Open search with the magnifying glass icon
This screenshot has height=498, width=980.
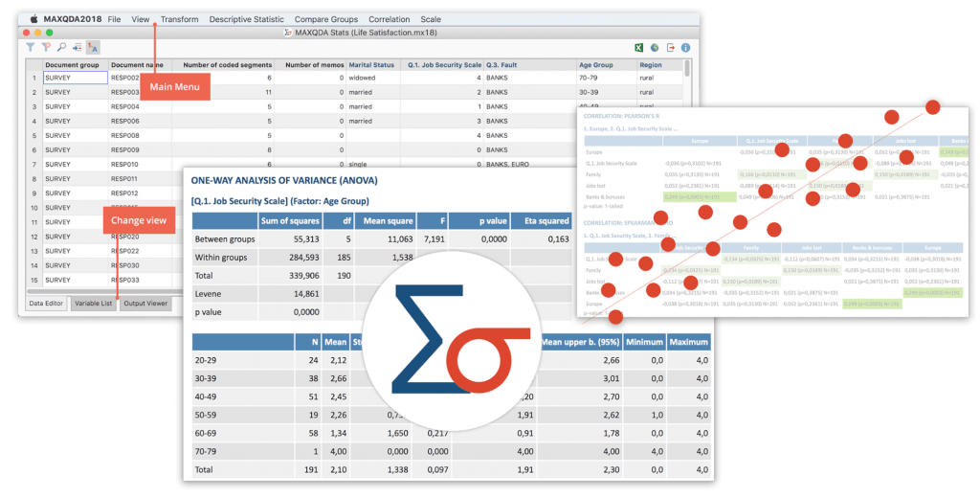tap(61, 47)
